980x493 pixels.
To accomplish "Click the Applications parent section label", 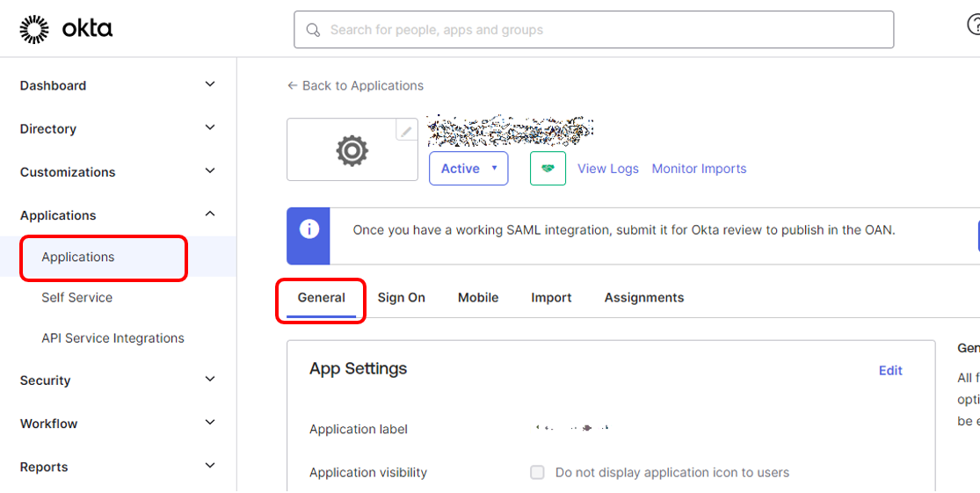I will (58, 215).
